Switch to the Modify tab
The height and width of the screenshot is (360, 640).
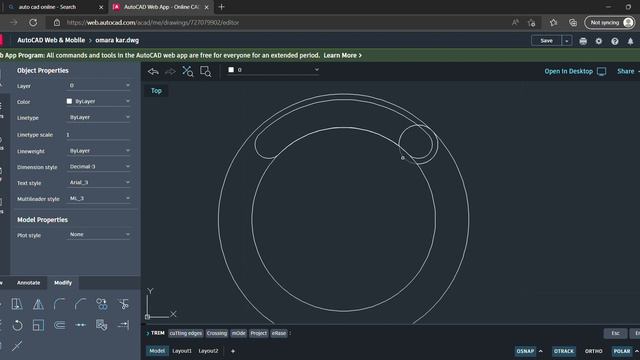pyautogui.click(x=63, y=282)
